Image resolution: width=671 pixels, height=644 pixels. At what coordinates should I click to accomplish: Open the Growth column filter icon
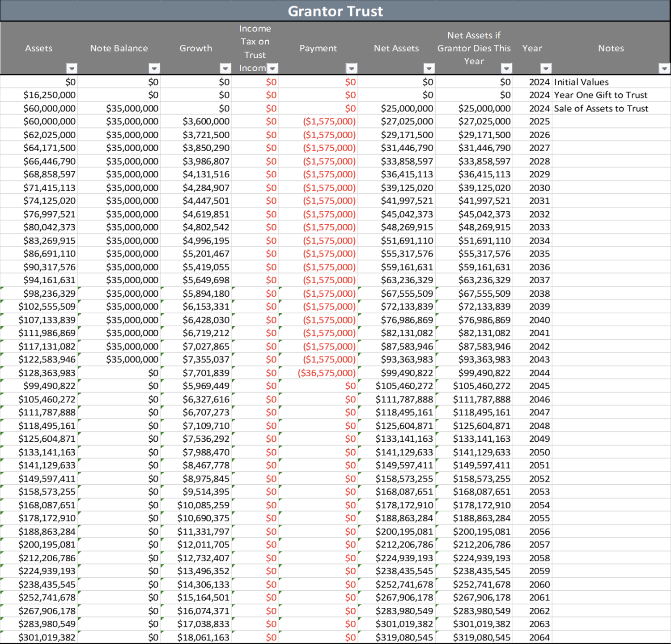(x=225, y=68)
